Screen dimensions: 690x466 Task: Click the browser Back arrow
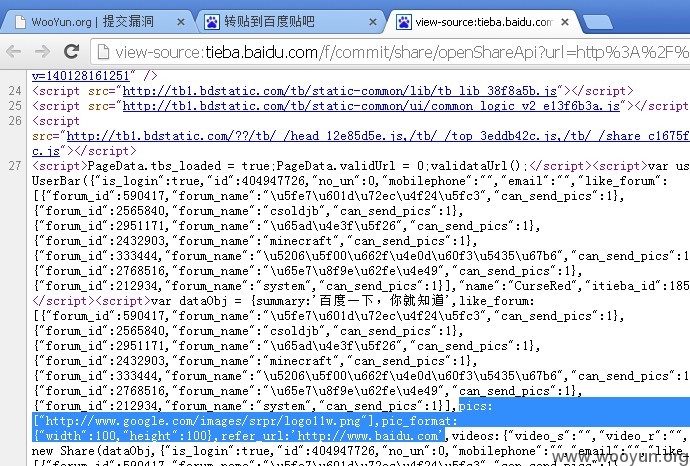(x=14, y=52)
